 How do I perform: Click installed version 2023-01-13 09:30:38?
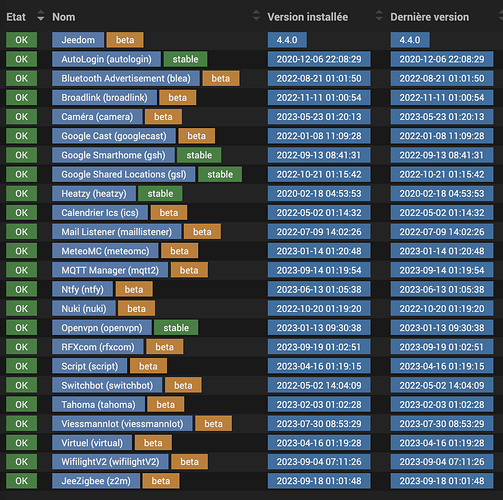point(319,328)
